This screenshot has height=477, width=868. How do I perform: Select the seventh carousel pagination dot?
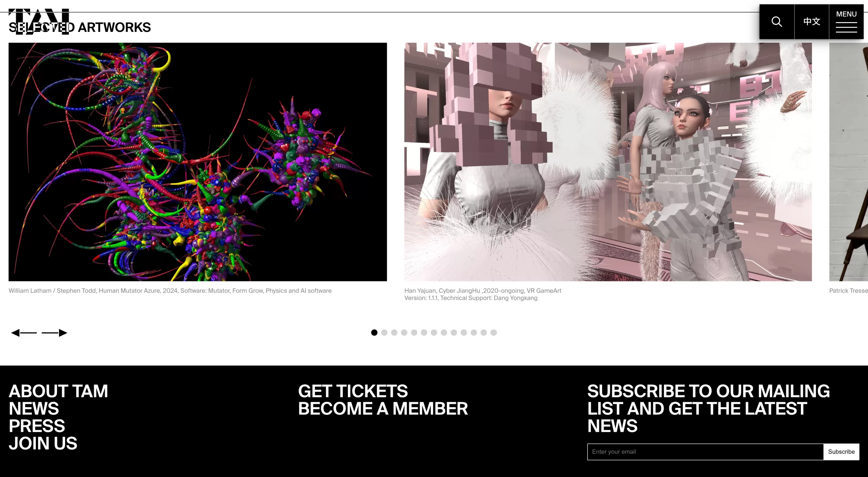(434, 333)
